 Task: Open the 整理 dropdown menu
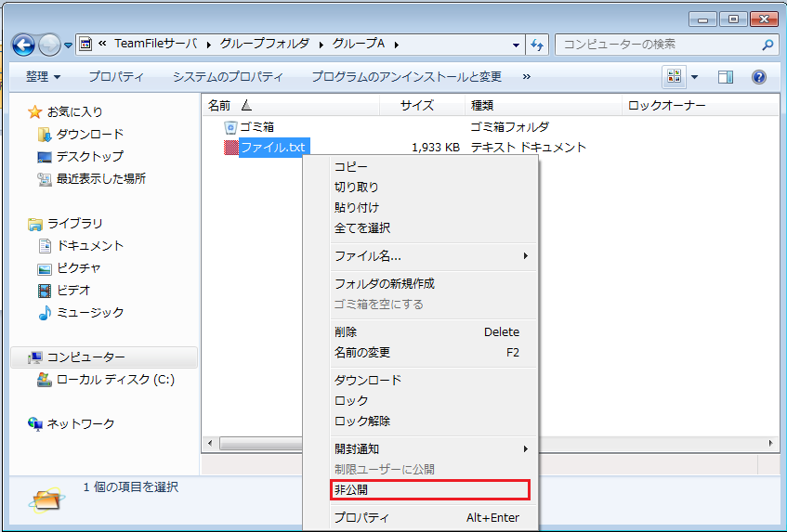(43, 77)
